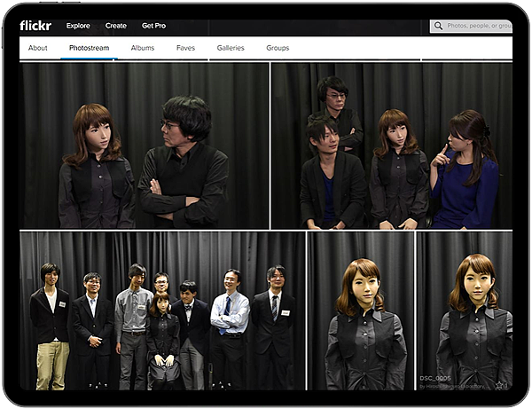Click the DSC_0005 photo title

434,377
